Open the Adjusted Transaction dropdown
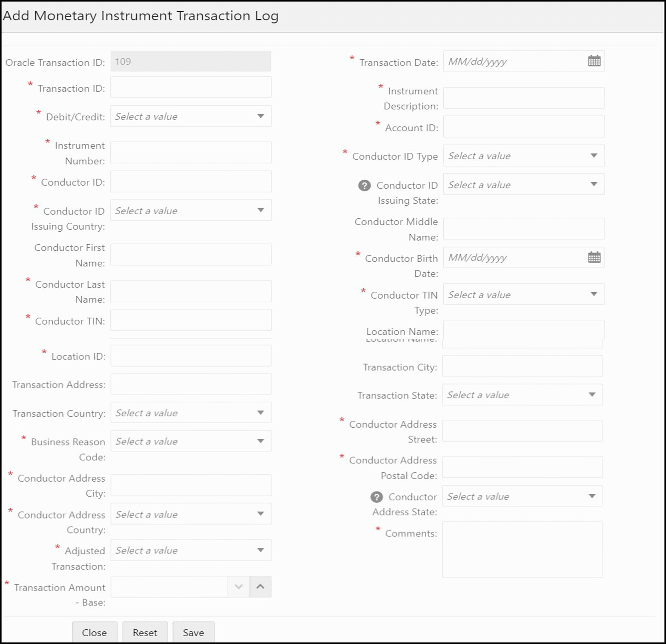The width and height of the screenshot is (666, 644). click(x=260, y=550)
